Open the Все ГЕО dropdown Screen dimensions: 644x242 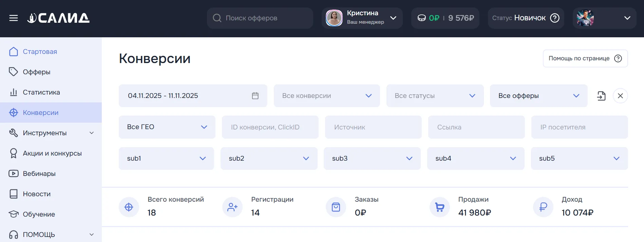pos(167,127)
